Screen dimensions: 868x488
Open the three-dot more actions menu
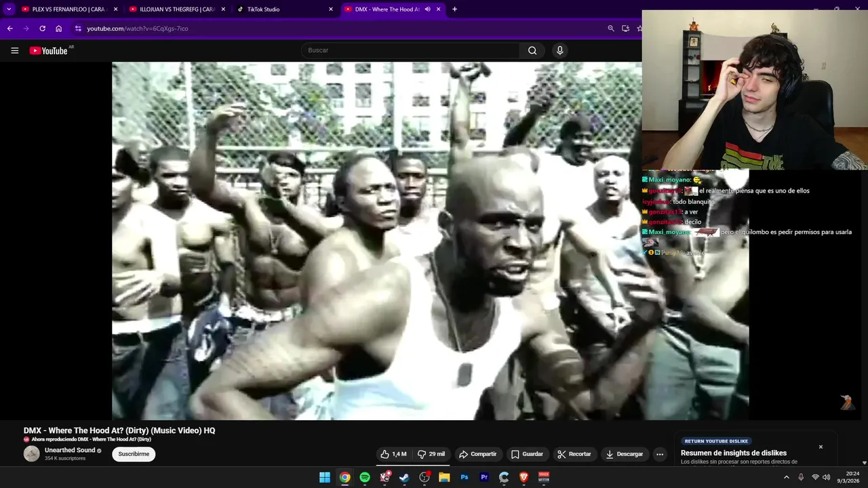pyautogui.click(x=660, y=454)
